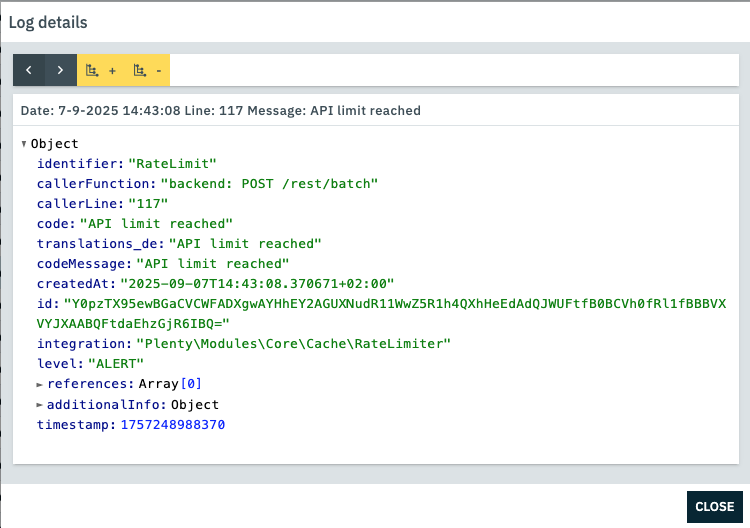Go to the next log entry arrow
750x528 pixels.
[61, 70]
